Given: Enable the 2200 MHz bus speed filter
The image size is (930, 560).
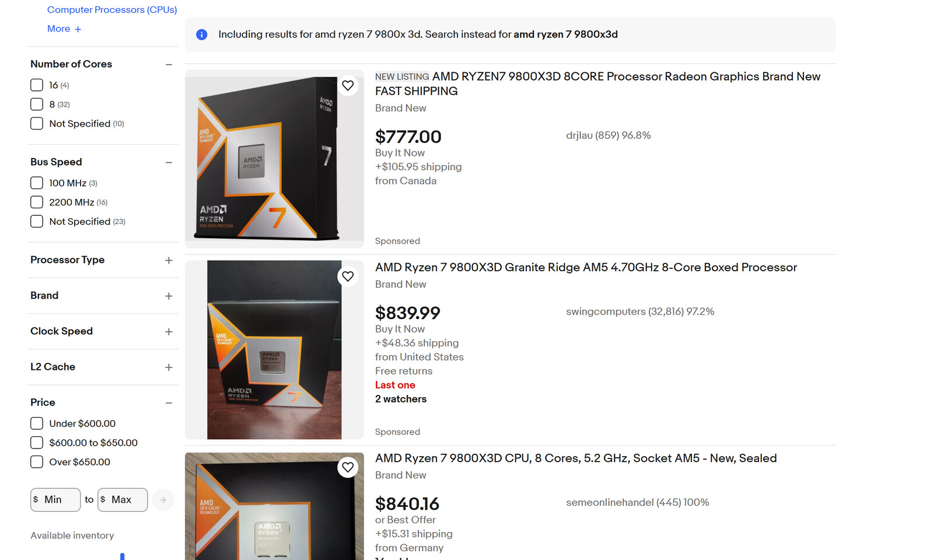Looking at the screenshot, I should (37, 202).
